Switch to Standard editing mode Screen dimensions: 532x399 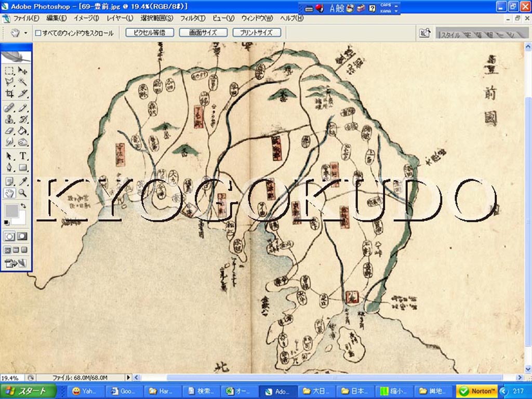click(x=9, y=236)
